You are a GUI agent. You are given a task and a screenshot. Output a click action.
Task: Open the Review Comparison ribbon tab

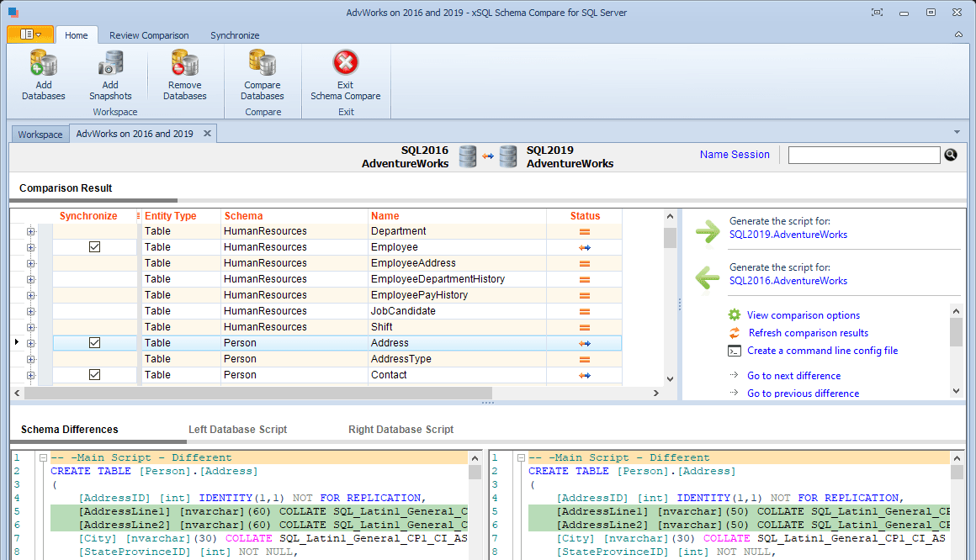point(149,35)
